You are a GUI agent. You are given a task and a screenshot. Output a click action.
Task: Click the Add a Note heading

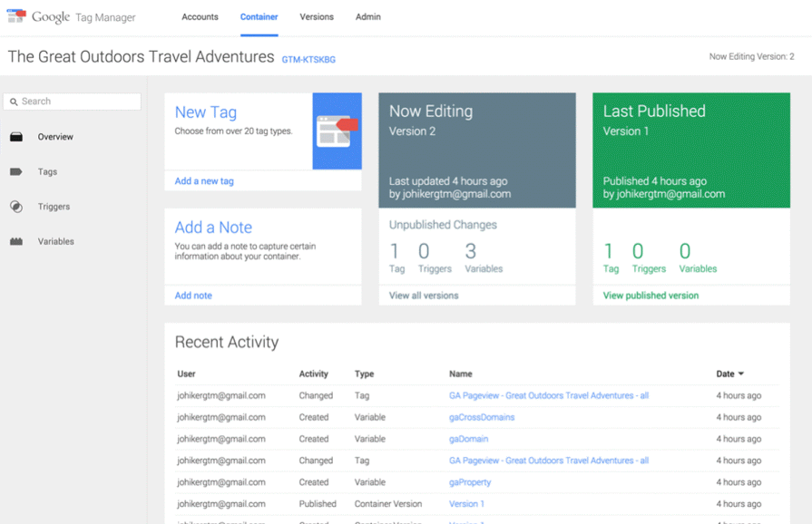[213, 228]
